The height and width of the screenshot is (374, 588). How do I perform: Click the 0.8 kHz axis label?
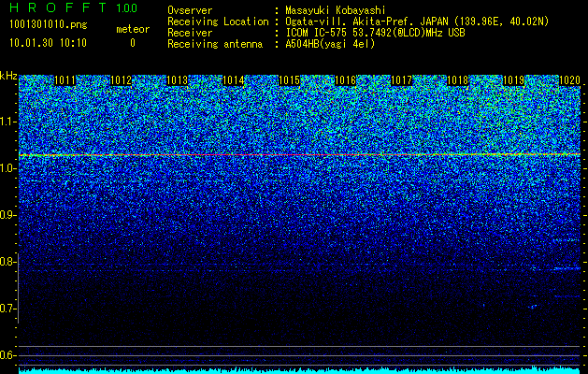pyautogui.click(x=7, y=262)
